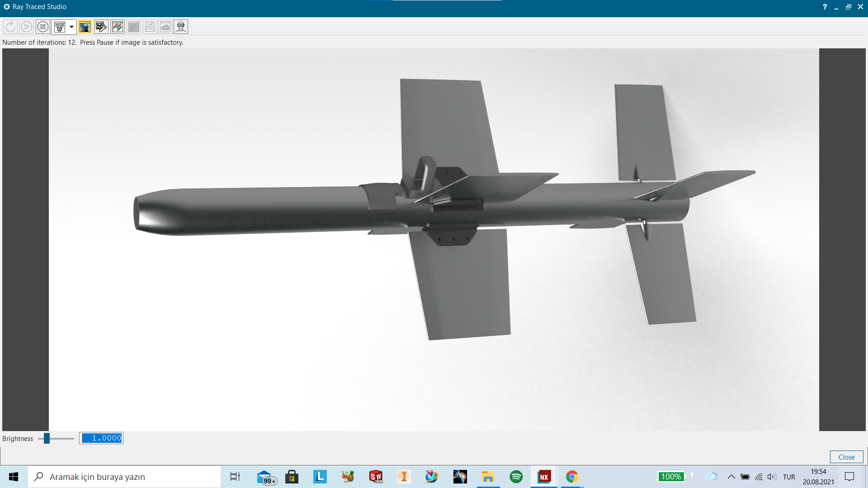This screenshot has height=488, width=868.
Task: Click the volume speaker tray icon
Action: pyautogui.click(x=772, y=477)
